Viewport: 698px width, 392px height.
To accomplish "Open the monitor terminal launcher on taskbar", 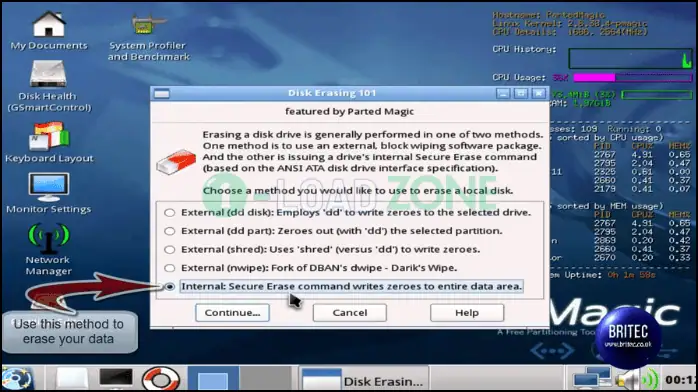I will click(116, 378).
